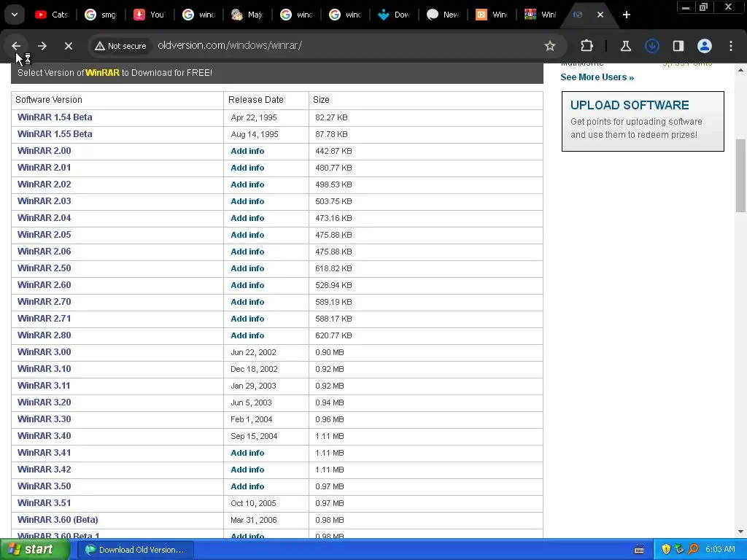This screenshot has width=747, height=560.
Task: Open WinRAR 1.54 Beta link
Action: tap(55, 117)
